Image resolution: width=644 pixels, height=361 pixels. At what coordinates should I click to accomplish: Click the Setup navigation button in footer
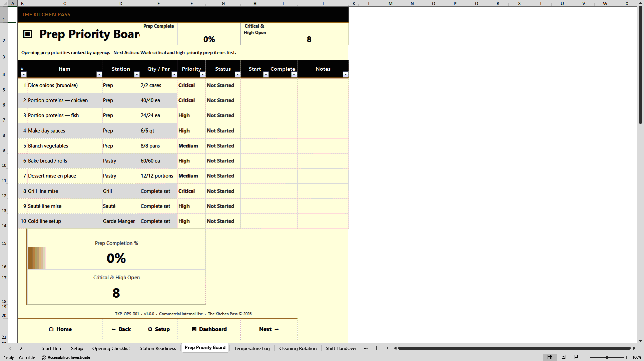[159, 329]
